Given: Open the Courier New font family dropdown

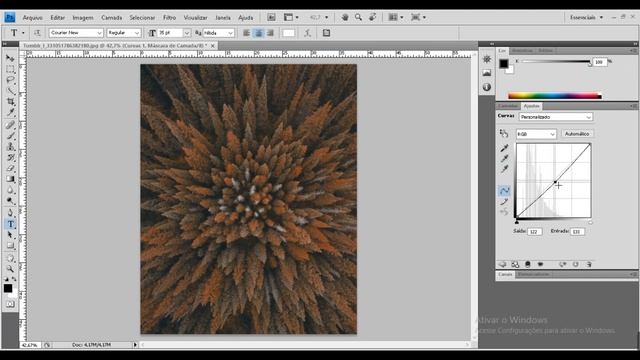Looking at the screenshot, I should [76, 33].
